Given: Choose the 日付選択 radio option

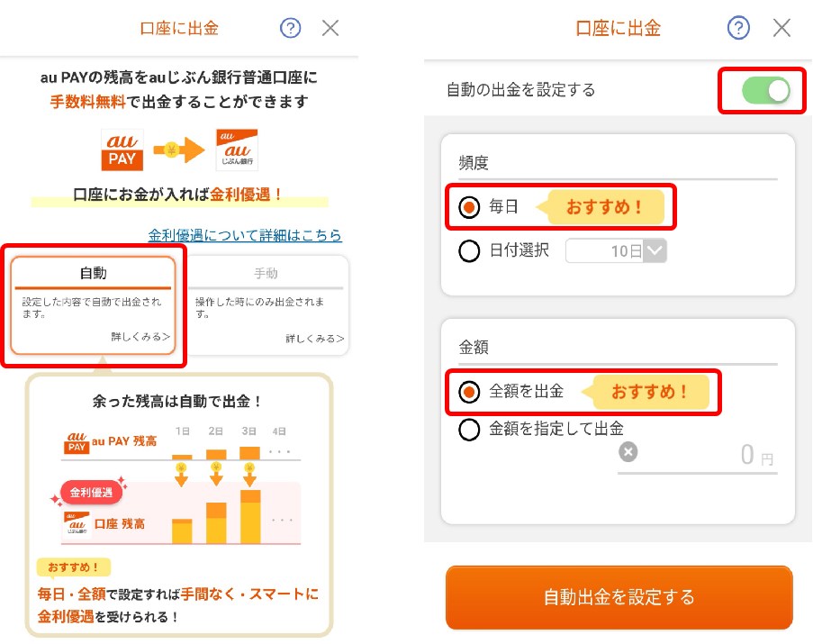Looking at the screenshot, I should [469, 251].
